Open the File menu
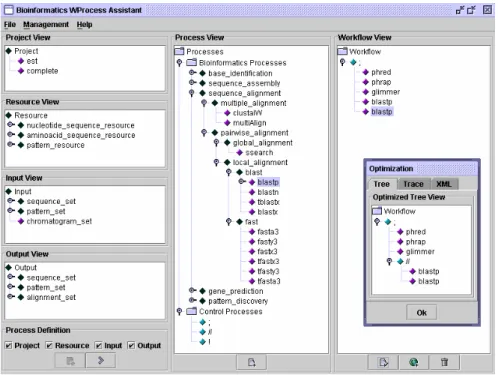The image size is (498, 375). [10, 24]
